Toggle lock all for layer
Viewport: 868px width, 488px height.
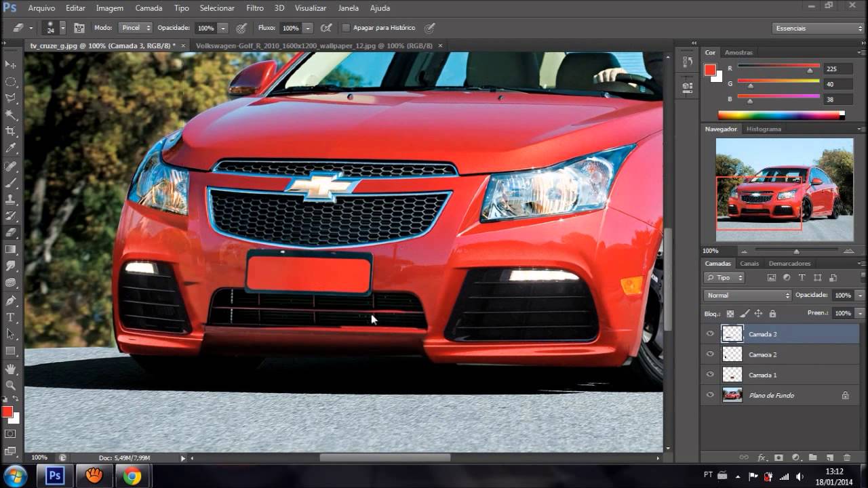pyautogui.click(x=772, y=314)
